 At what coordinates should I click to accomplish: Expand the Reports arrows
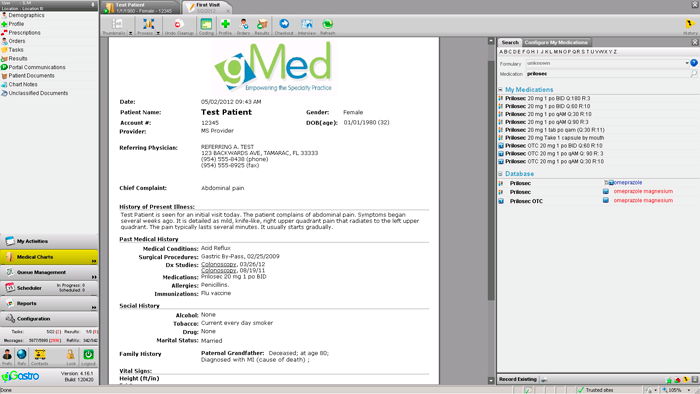[x=94, y=307]
